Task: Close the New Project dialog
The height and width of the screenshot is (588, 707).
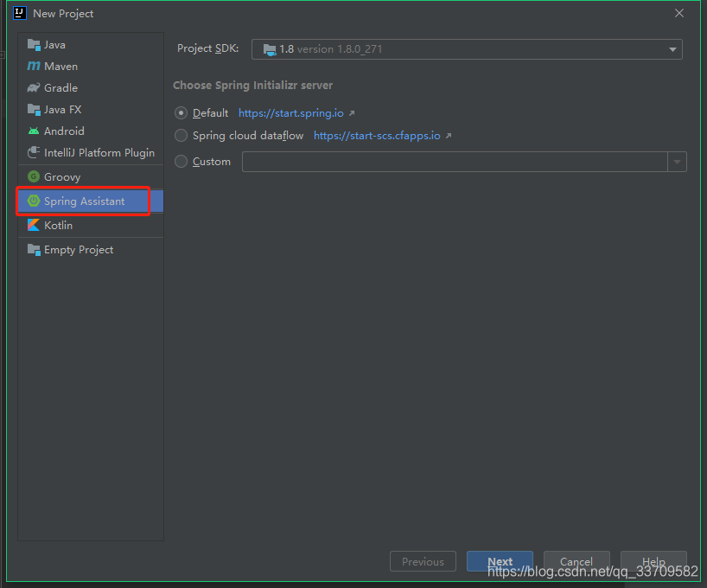Action: 679,13
